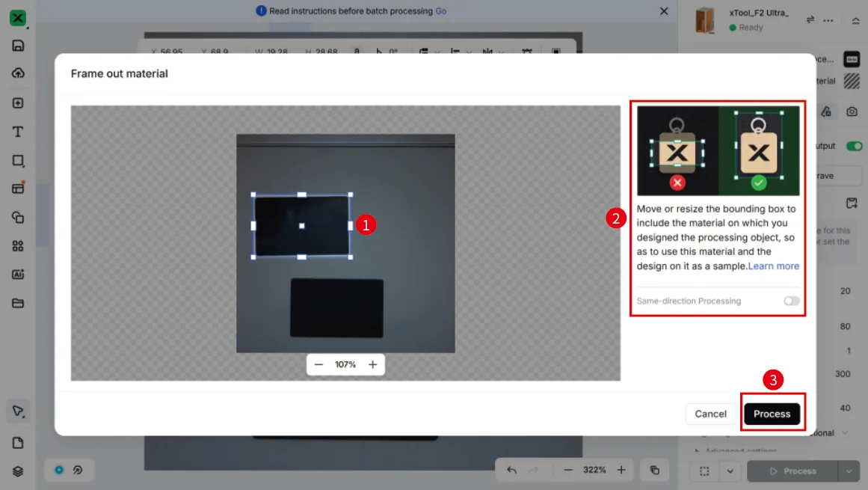
Task: Click the Go link in instructions banner
Action: [440, 11]
